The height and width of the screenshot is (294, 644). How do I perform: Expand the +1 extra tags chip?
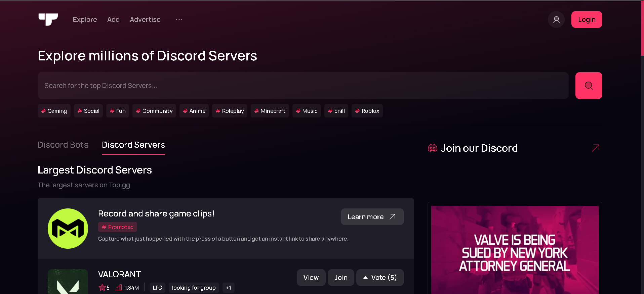point(229,288)
